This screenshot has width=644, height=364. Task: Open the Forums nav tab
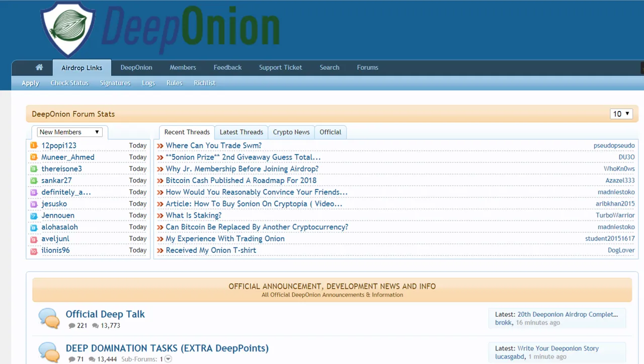367,67
